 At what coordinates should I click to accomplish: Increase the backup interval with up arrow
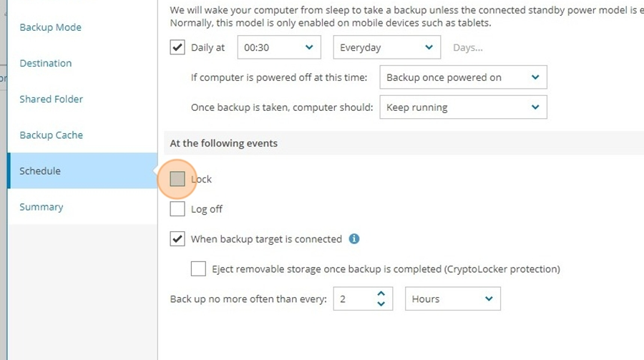(x=381, y=294)
